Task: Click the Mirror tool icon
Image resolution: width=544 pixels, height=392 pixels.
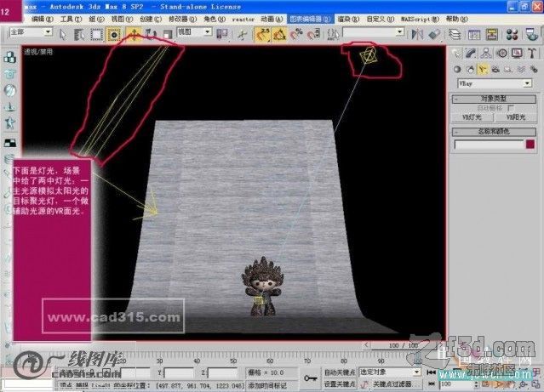Action: [417, 34]
